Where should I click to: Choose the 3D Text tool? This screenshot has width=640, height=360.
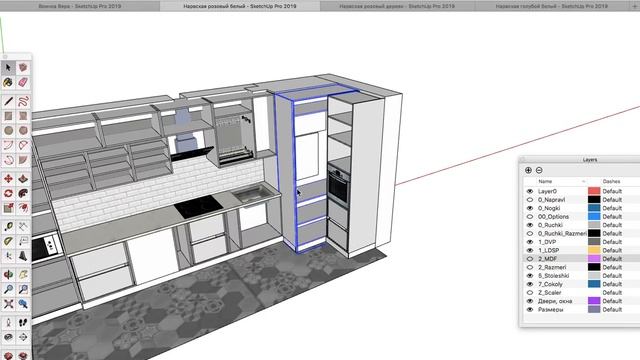23,256
